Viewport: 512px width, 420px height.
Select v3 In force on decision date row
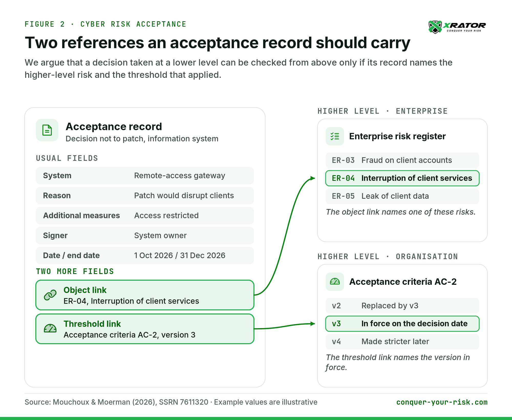tap(402, 324)
